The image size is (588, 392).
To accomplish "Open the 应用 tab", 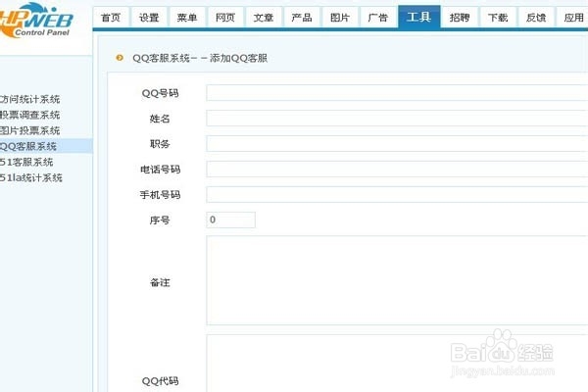I will (572, 18).
